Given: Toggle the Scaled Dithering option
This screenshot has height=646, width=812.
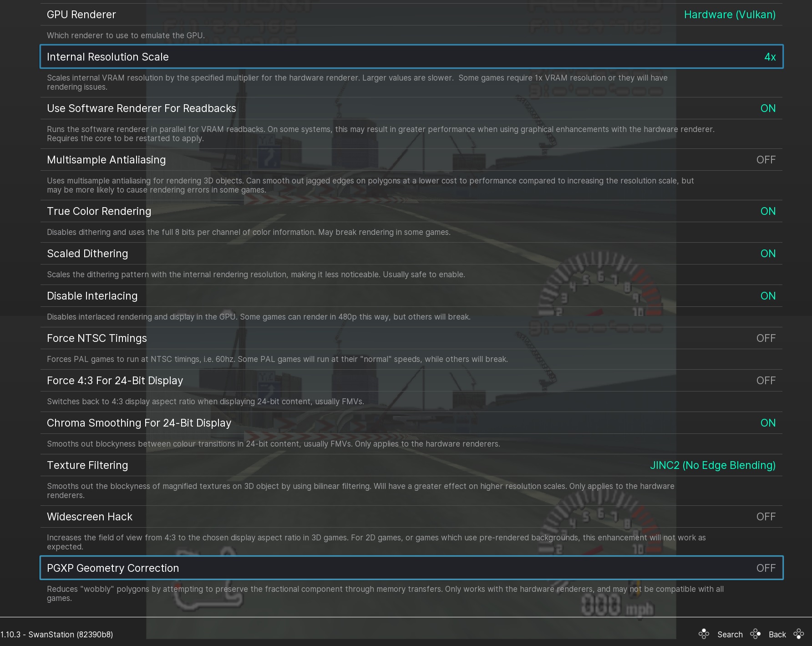Looking at the screenshot, I should click(x=411, y=254).
